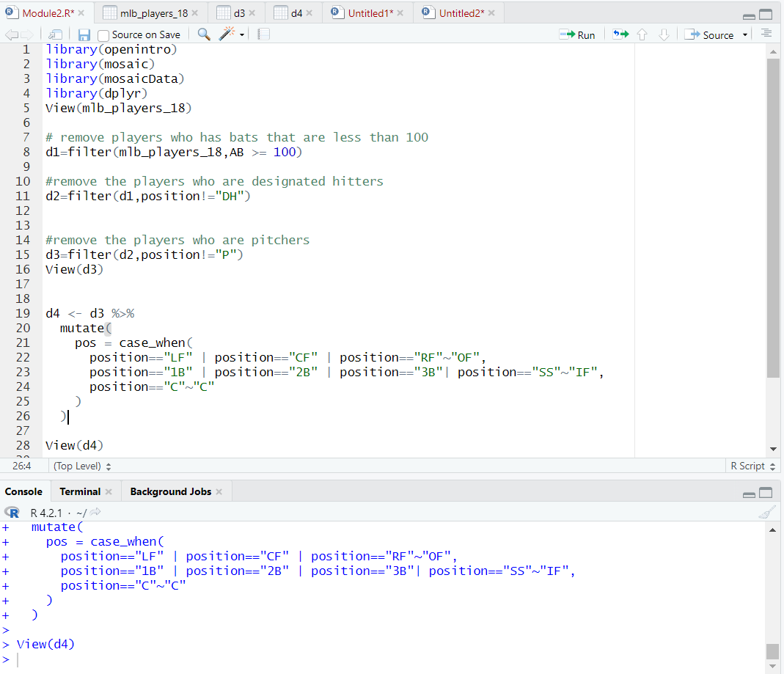Screen dimensions: 784x674
Task: Click comment about designated hitters
Action: [x=214, y=181]
